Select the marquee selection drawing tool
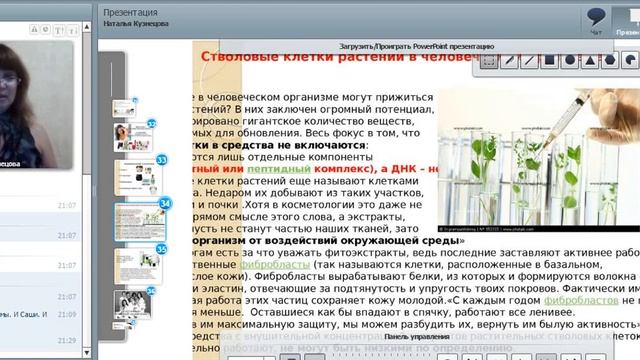 (x=489, y=60)
